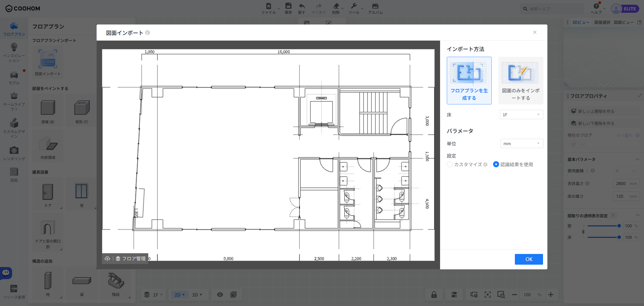Screen dimensions: 644x306
Task: Click OK to confirm the import
Action: [529, 259]
